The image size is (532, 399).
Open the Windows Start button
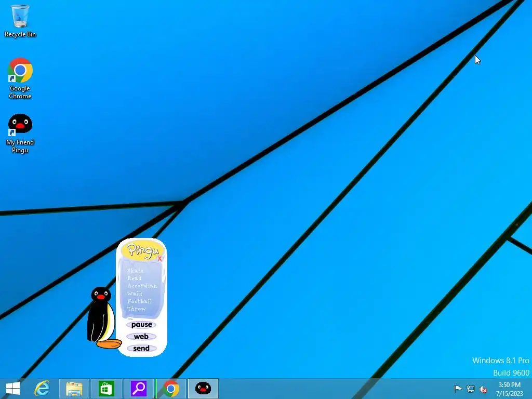click(13, 389)
